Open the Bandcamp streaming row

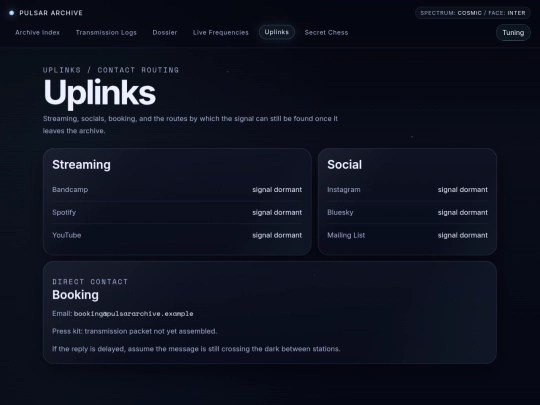pyautogui.click(x=177, y=190)
